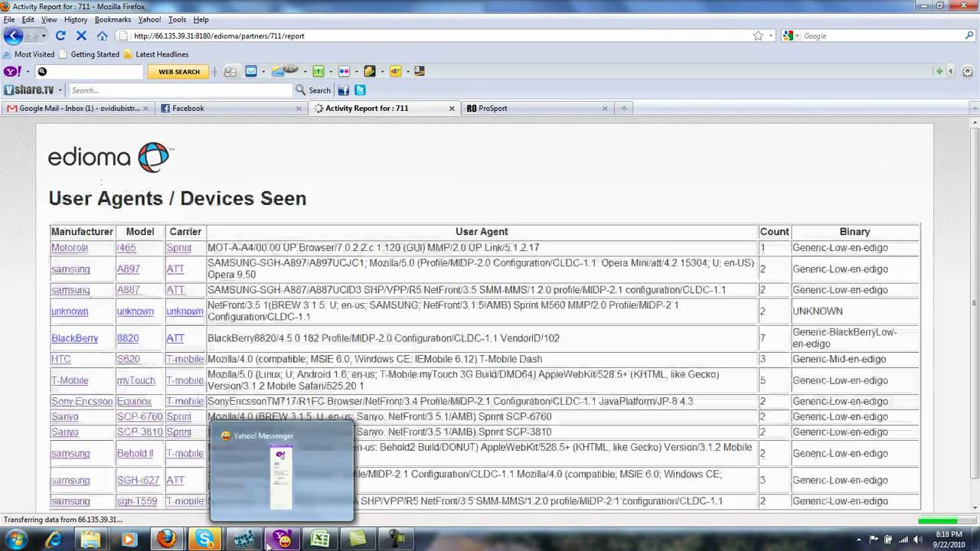
Task: Open the File menu
Action: tap(9, 20)
